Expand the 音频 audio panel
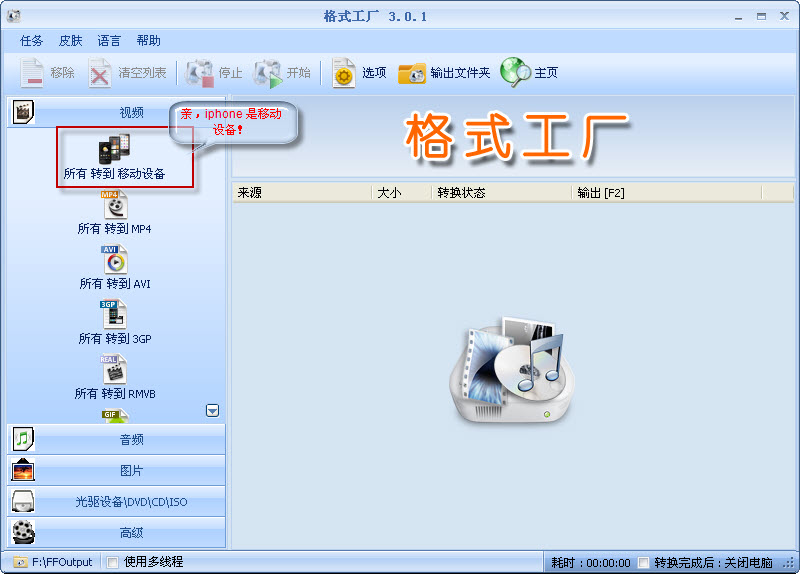 pos(116,439)
